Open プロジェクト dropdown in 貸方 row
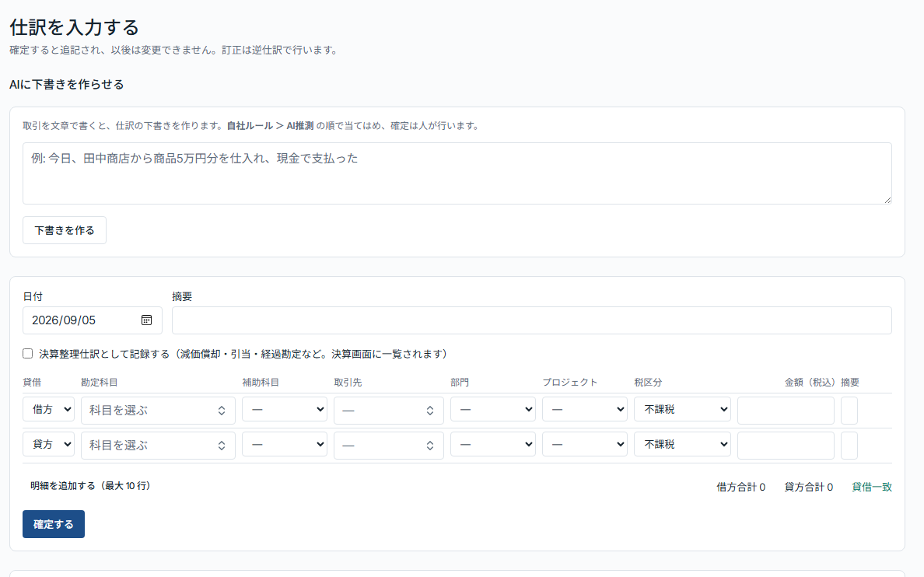The image size is (924, 577). (585, 444)
